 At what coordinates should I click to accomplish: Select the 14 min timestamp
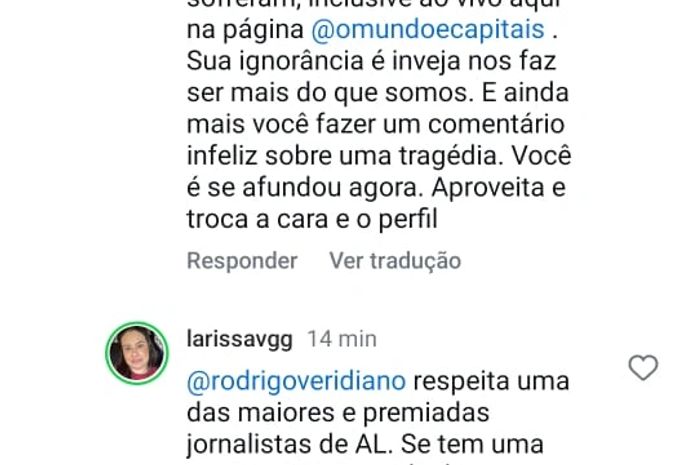click(x=342, y=339)
